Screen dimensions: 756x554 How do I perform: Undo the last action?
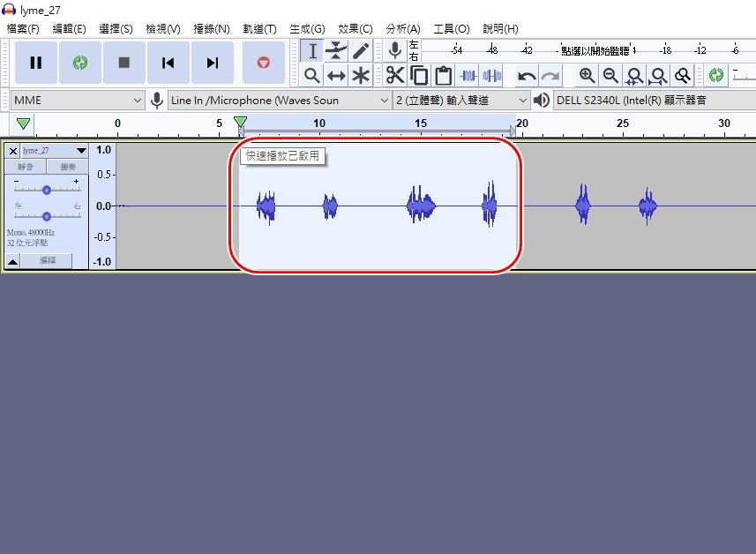point(527,76)
